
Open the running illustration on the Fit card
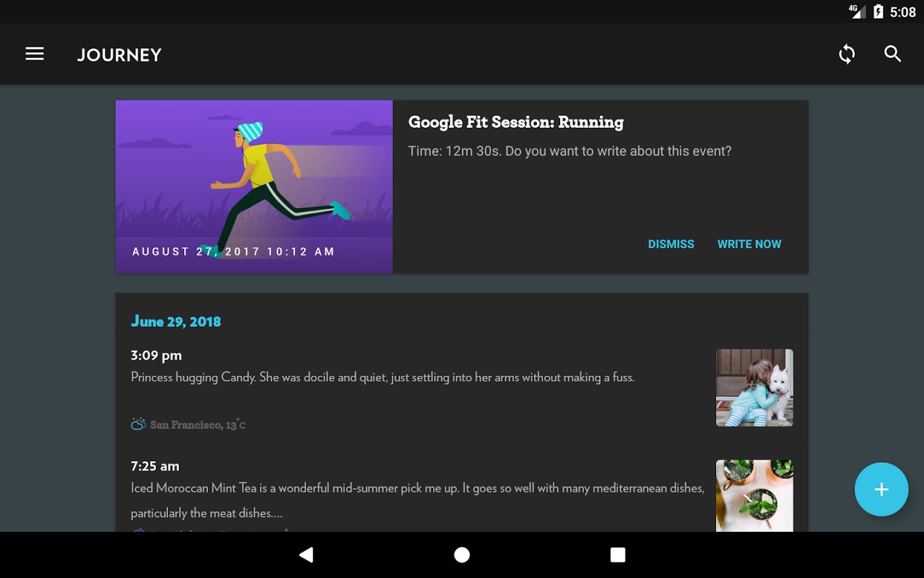tap(254, 187)
